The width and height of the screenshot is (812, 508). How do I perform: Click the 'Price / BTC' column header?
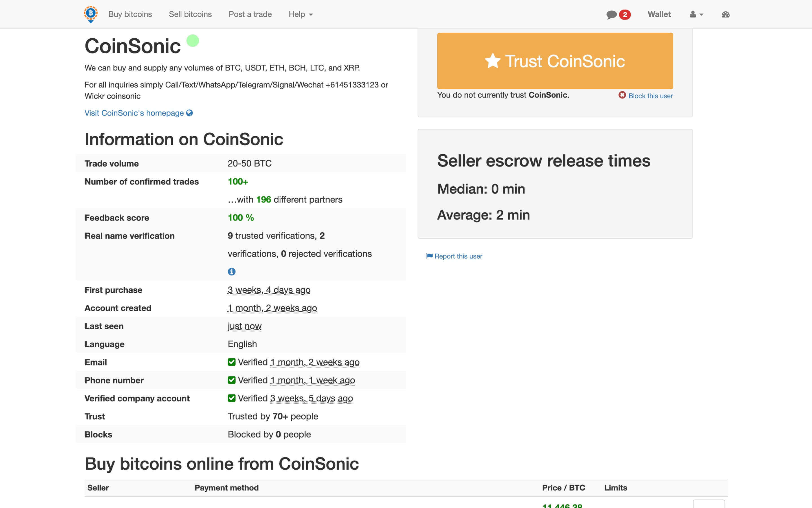[x=563, y=488]
